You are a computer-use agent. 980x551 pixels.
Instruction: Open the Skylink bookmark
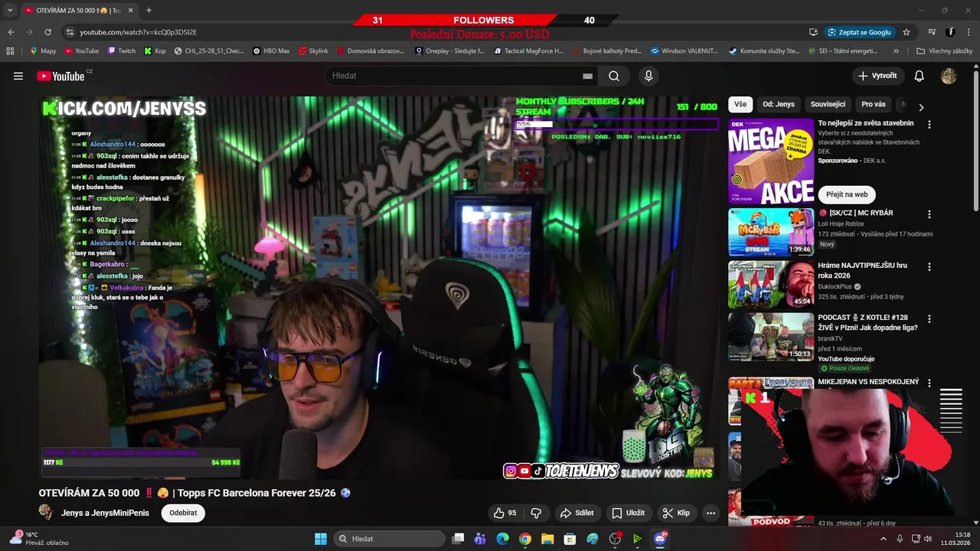pyautogui.click(x=313, y=51)
